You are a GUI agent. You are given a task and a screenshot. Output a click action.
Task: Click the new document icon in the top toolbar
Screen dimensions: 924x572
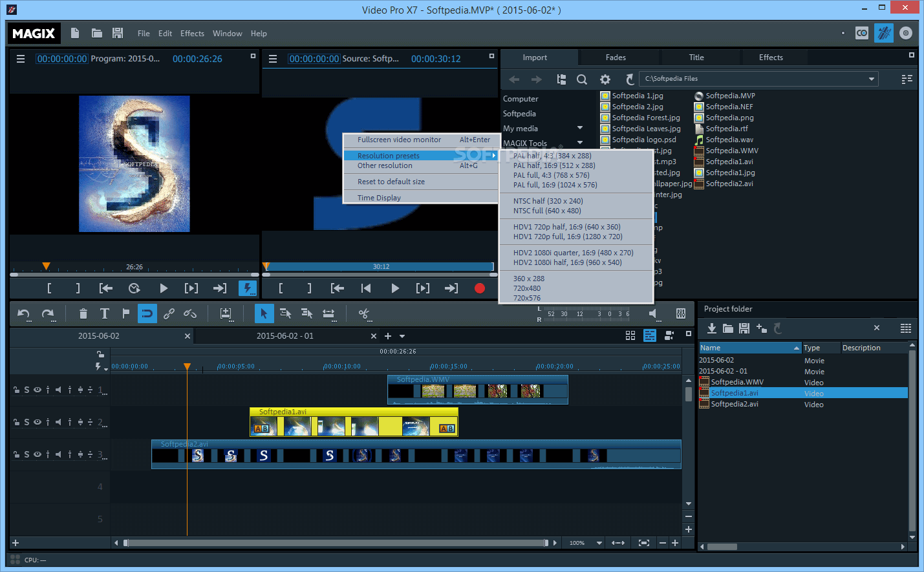75,33
